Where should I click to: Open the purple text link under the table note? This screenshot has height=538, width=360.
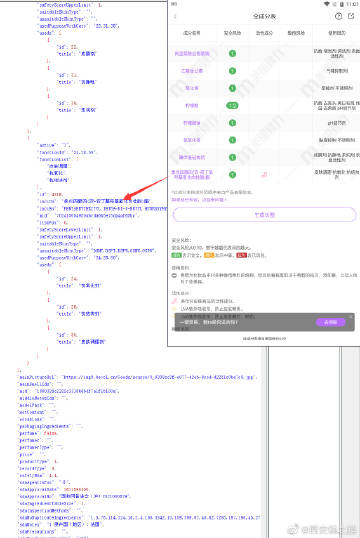199,199
